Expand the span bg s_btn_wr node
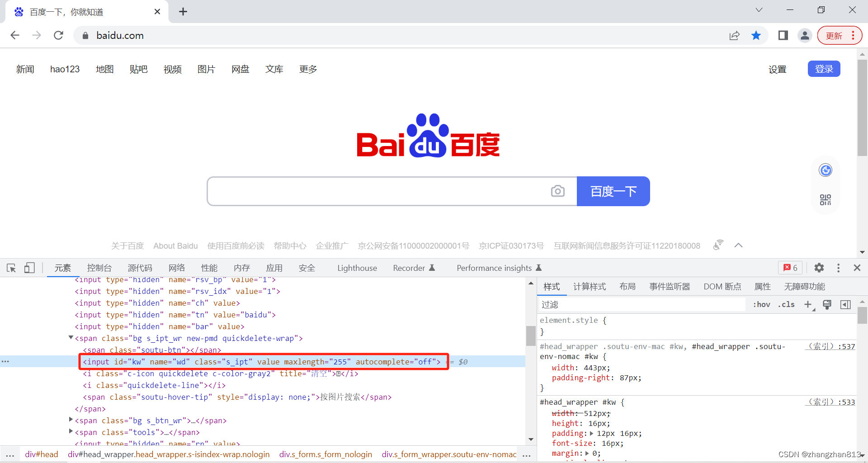The width and height of the screenshot is (868, 463). tap(71, 420)
